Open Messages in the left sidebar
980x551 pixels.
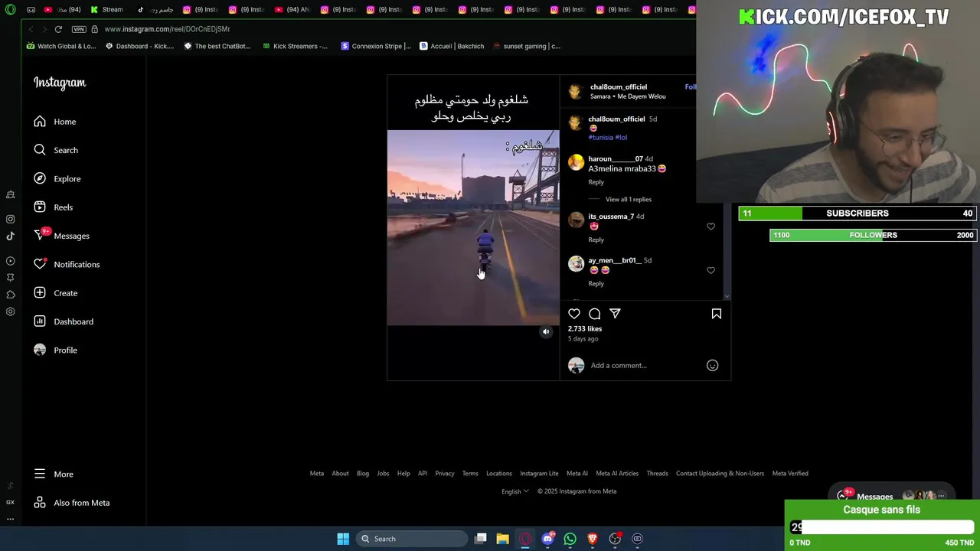[61, 236]
